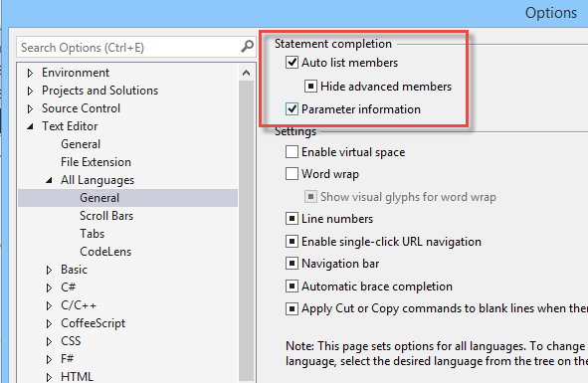Enable Word wrap checkbox
Screen dimensions: 588x383
click(x=292, y=174)
